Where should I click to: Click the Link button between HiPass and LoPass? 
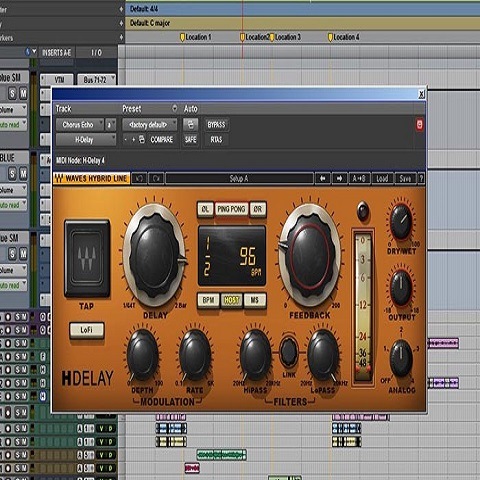(x=289, y=351)
